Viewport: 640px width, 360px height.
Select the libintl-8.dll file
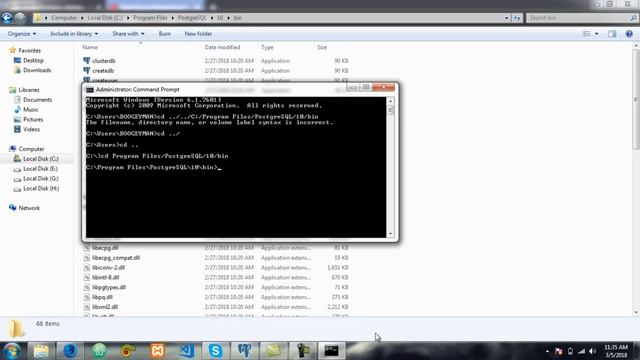click(x=105, y=277)
